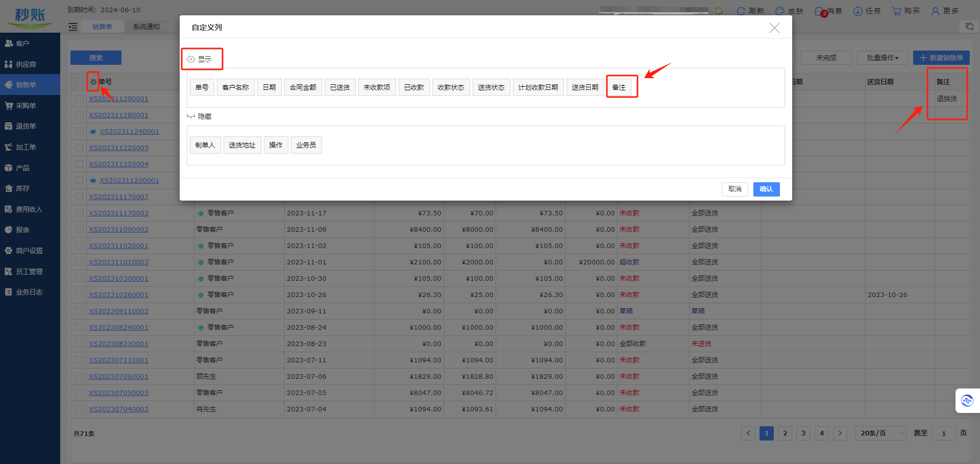
Task: Click the 客户名称 column chip
Action: [x=236, y=87]
